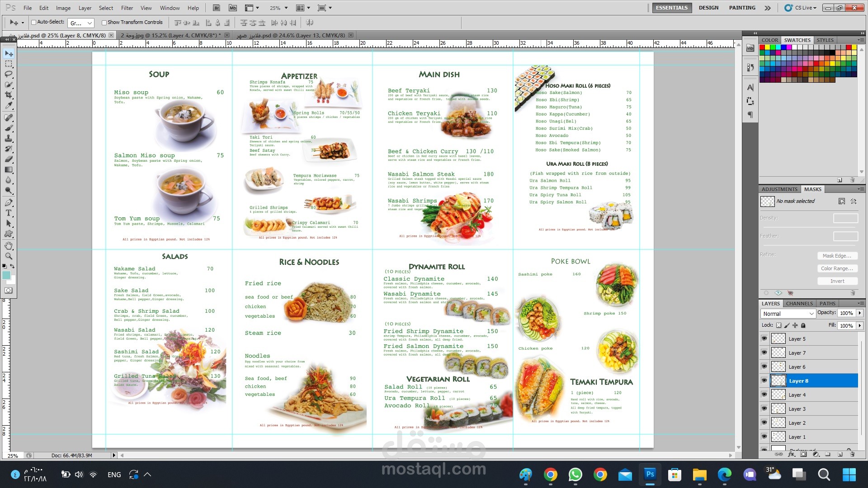Viewport: 868px width, 488px height.
Task: Hide Layer 8 visibility eye
Action: (x=764, y=380)
